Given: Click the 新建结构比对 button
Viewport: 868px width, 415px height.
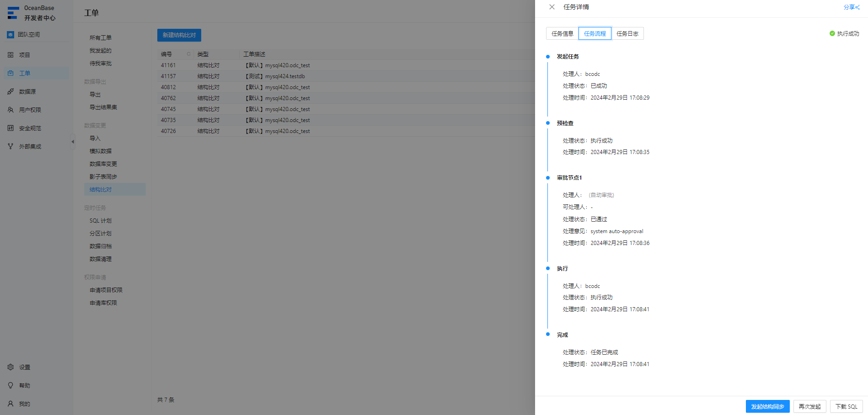Looking at the screenshot, I should pos(179,35).
